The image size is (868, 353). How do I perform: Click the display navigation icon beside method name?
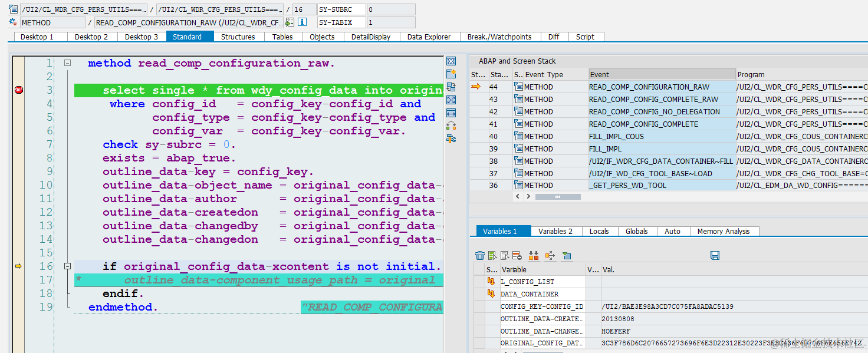click(290, 22)
